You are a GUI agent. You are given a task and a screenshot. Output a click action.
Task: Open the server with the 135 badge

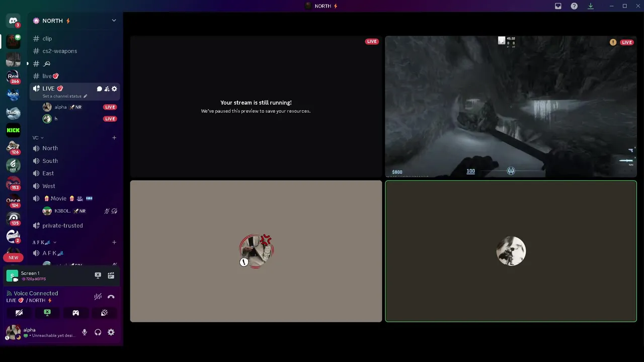tap(13, 218)
